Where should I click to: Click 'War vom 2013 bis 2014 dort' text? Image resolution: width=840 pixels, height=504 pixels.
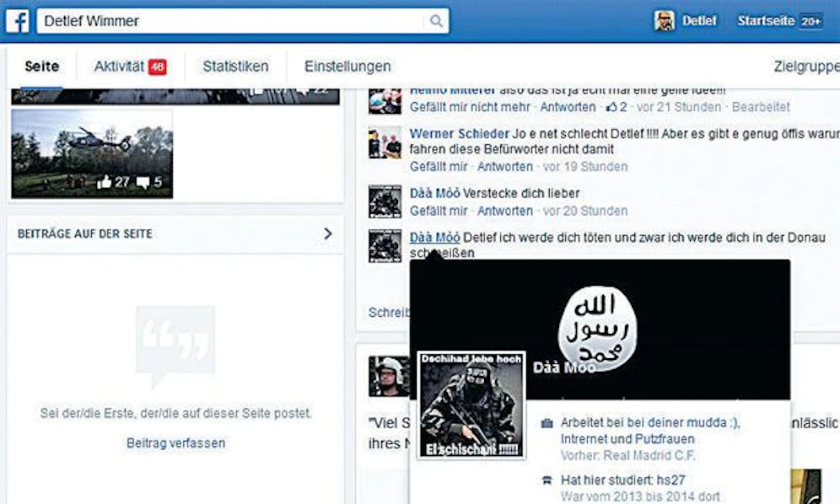tap(640, 496)
